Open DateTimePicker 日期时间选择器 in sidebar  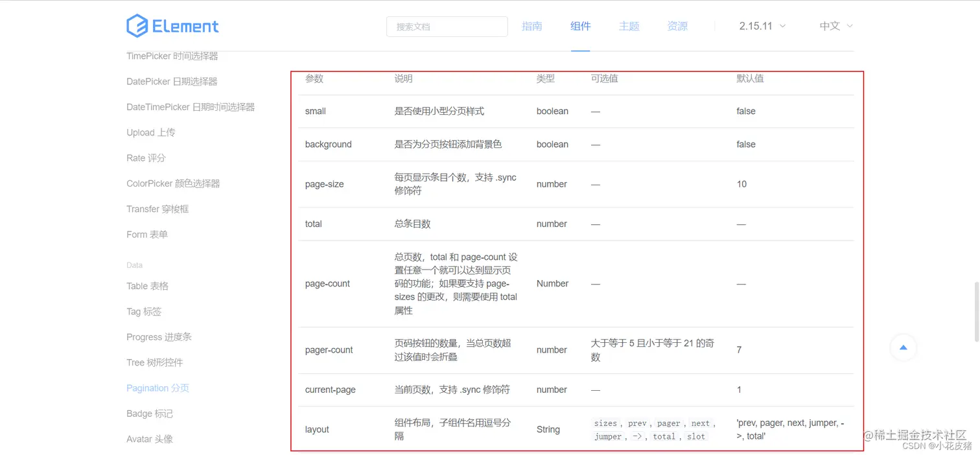point(191,107)
